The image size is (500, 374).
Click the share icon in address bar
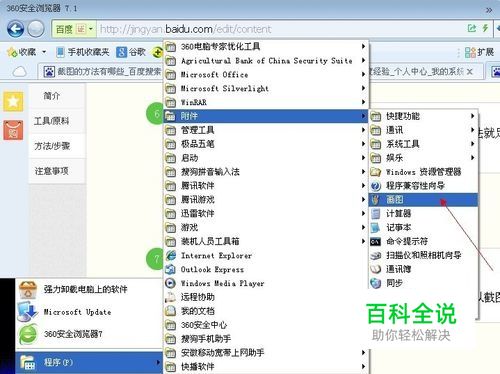[x=472, y=28]
